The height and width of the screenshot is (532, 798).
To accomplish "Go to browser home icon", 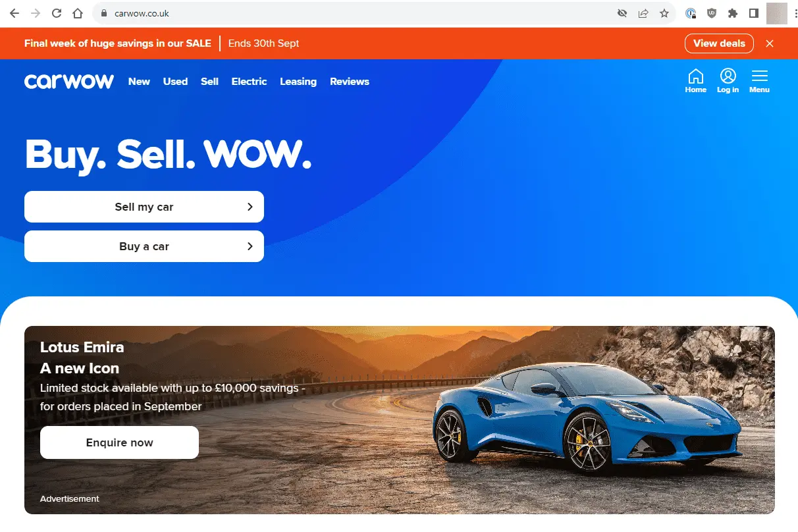I will (78, 13).
